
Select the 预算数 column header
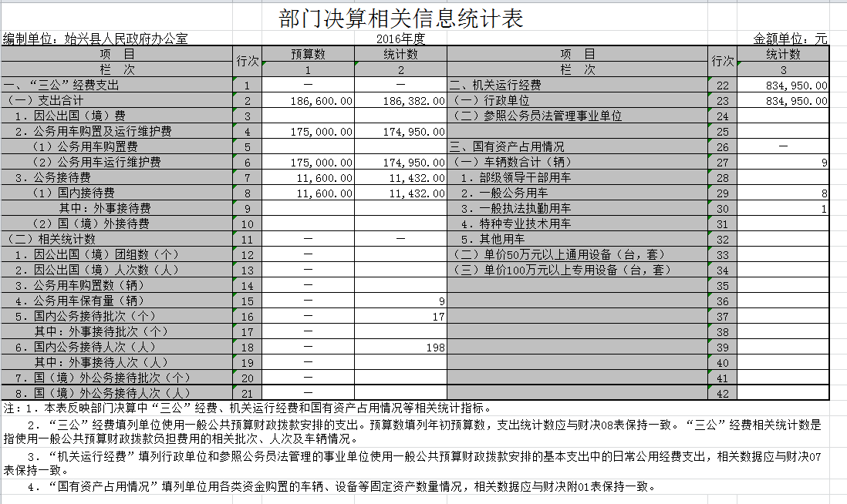click(308, 54)
